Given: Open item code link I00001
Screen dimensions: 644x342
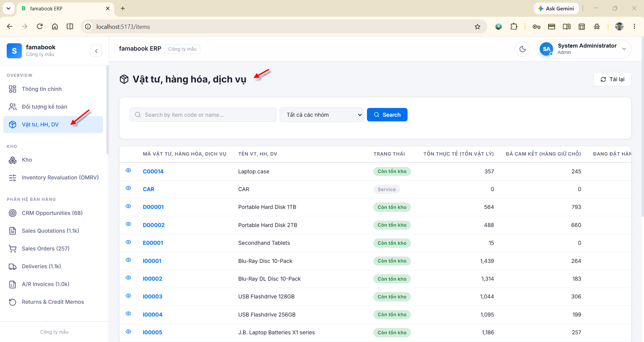Looking at the screenshot, I should click(x=152, y=261).
